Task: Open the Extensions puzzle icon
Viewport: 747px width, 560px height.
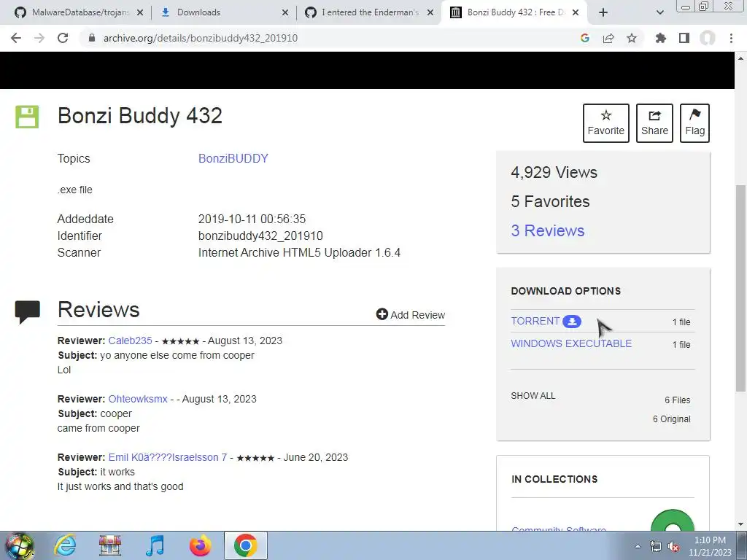Action: pos(661,38)
